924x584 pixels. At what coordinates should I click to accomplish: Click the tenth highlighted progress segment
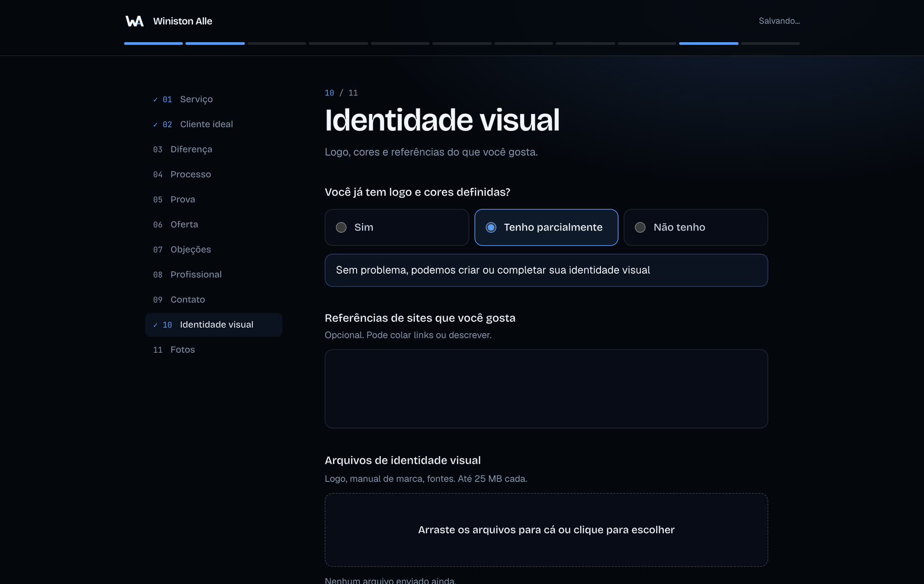point(708,44)
